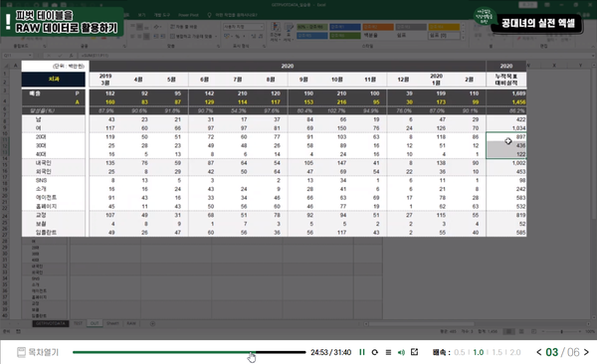Select the yellow cell showing 1,456
597x364 pixels.
point(506,102)
